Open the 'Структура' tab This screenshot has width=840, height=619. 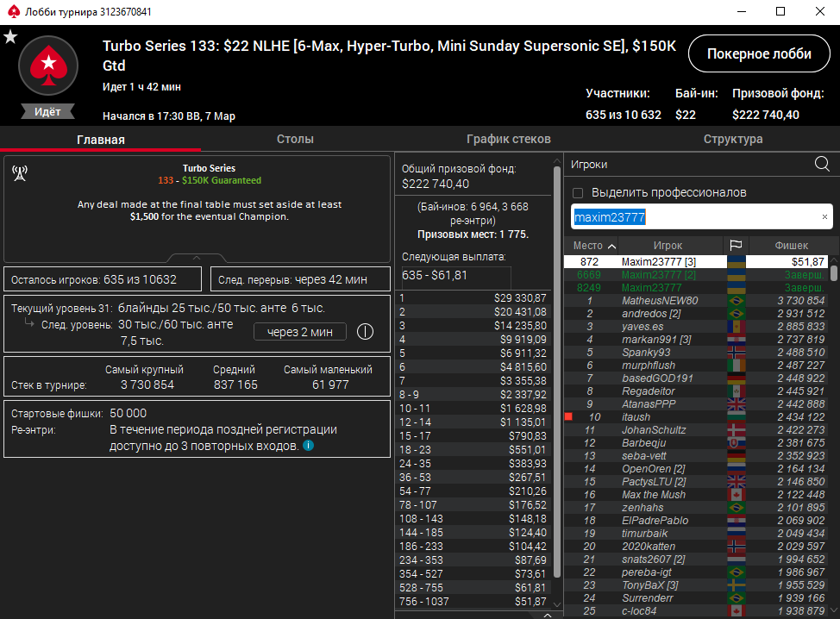click(x=733, y=139)
